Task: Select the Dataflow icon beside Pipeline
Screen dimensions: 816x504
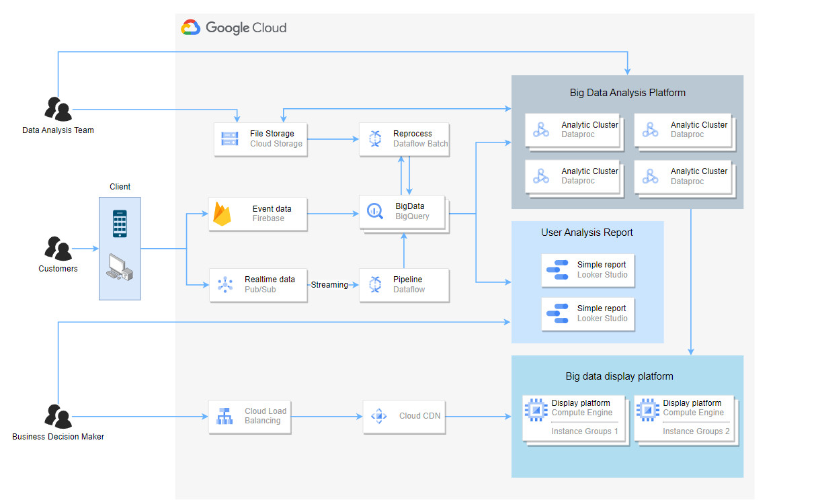Action: (375, 285)
